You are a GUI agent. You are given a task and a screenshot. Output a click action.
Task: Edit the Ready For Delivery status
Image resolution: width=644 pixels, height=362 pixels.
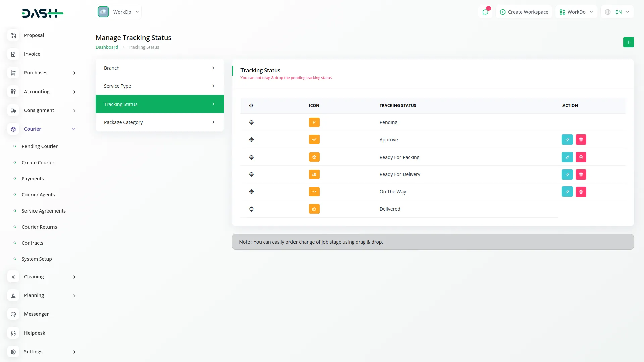[567, 174]
